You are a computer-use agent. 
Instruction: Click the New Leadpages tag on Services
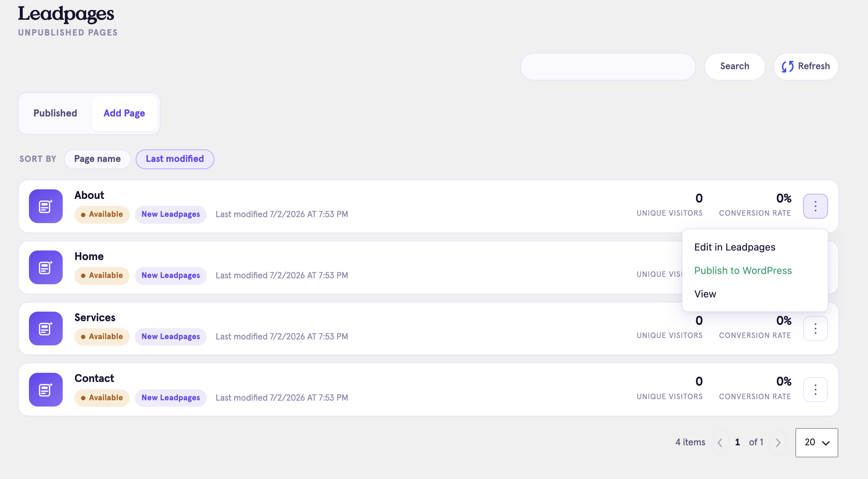[171, 337]
